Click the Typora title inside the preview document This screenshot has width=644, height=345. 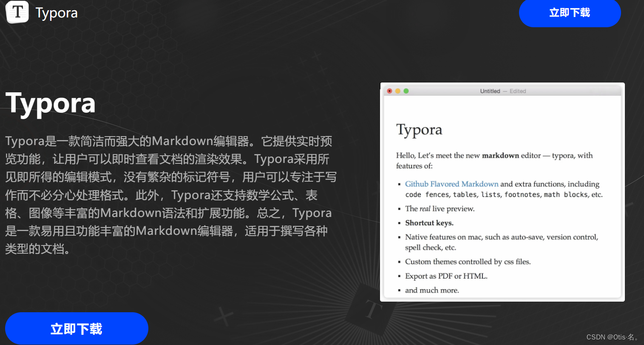(419, 130)
